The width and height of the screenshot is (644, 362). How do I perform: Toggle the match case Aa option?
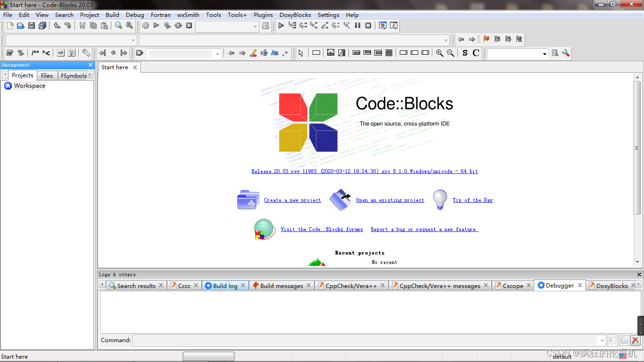[275, 53]
